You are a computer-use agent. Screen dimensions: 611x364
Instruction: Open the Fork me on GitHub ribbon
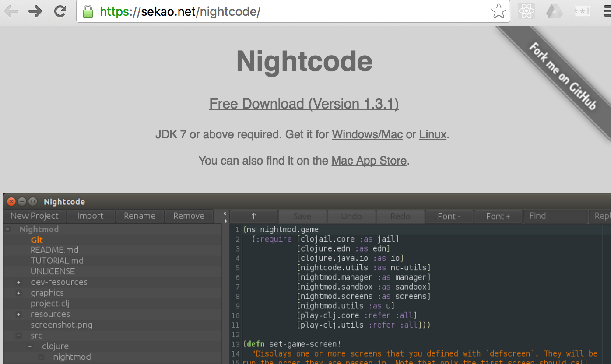pyautogui.click(x=563, y=77)
